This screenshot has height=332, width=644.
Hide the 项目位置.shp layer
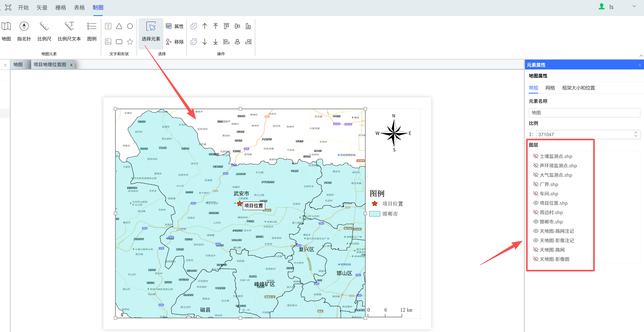(535, 203)
